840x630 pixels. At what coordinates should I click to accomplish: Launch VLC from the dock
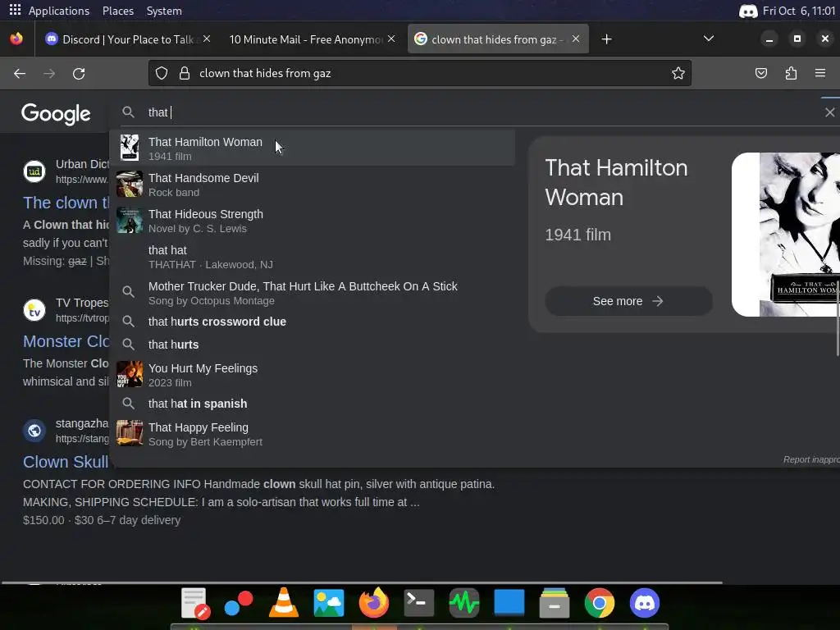click(x=283, y=603)
